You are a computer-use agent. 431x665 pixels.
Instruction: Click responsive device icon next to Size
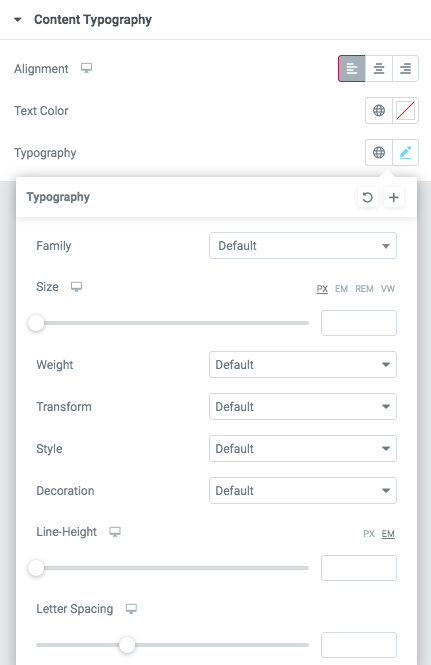(76, 287)
